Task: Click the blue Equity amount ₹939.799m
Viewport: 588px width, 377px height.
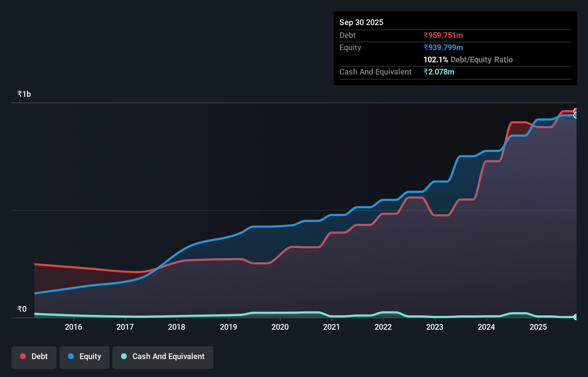Action: pyautogui.click(x=443, y=47)
